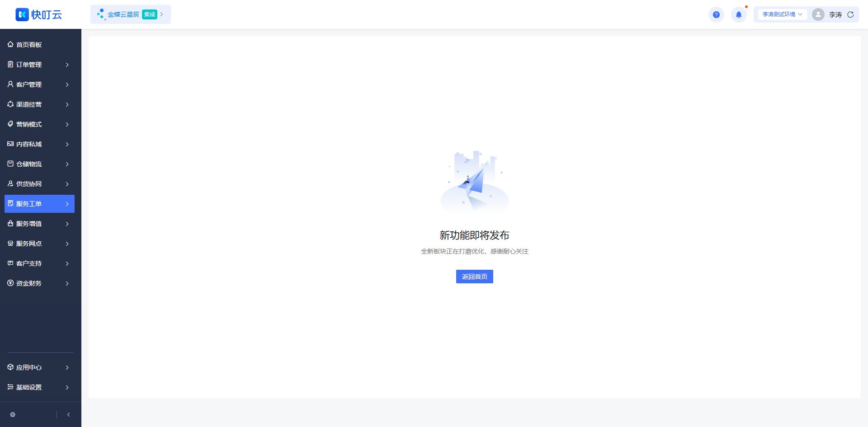The image size is (868, 427).
Task: Click the home icon of 首页看板
Action: pos(10,44)
